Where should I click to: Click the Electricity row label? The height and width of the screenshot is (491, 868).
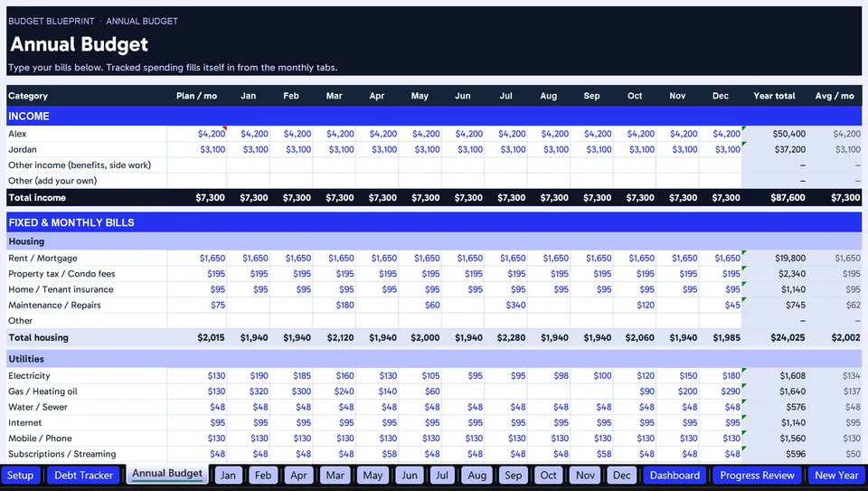tap(29, 376)
